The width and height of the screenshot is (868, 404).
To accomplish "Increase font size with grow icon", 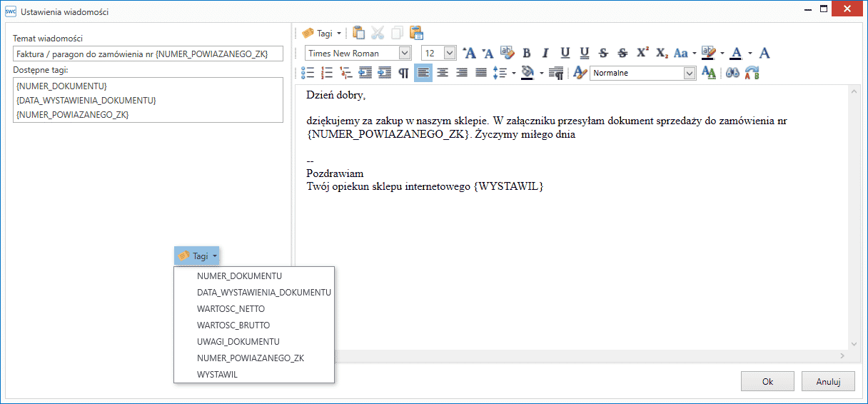I will click(x=470, y=53).
